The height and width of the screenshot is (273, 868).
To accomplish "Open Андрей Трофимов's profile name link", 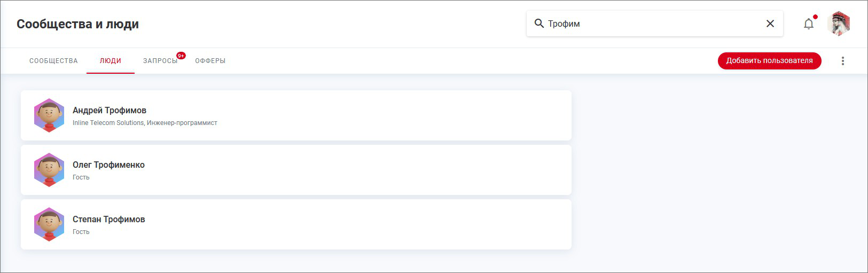I will 110,111.
